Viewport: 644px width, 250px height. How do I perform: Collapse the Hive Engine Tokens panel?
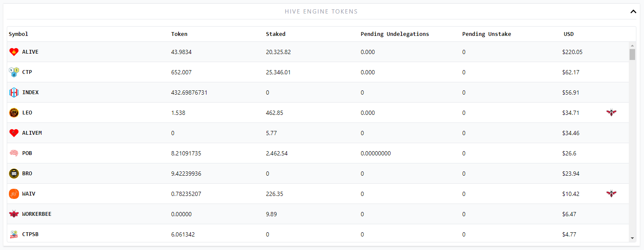633,11
